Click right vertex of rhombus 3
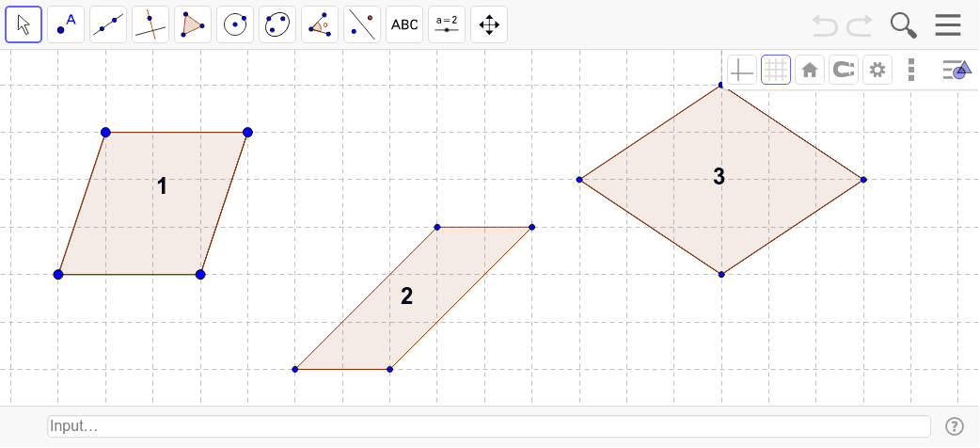Viewport: 980px width, 448px height. pyautogui.click(x=863, y=180)
